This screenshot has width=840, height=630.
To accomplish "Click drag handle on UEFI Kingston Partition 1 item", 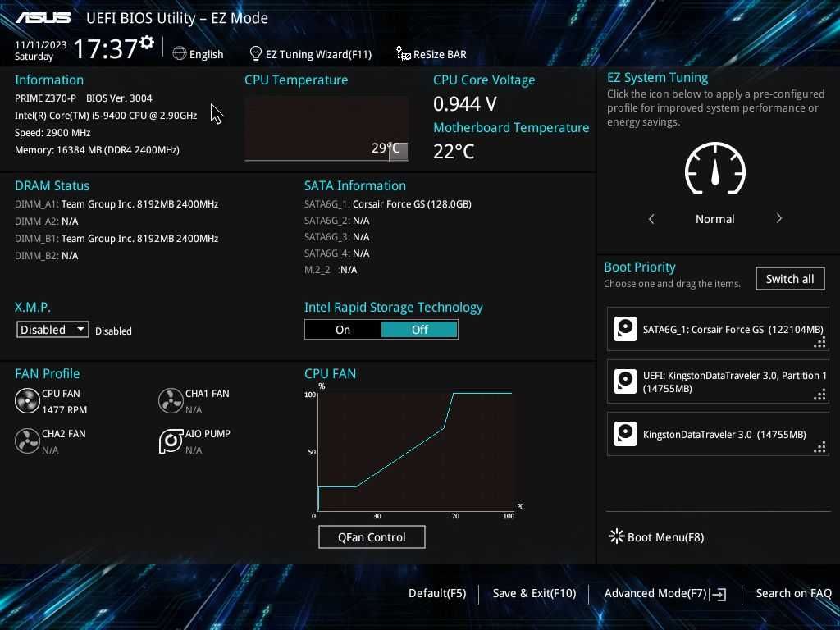I will tap(819, 395).
